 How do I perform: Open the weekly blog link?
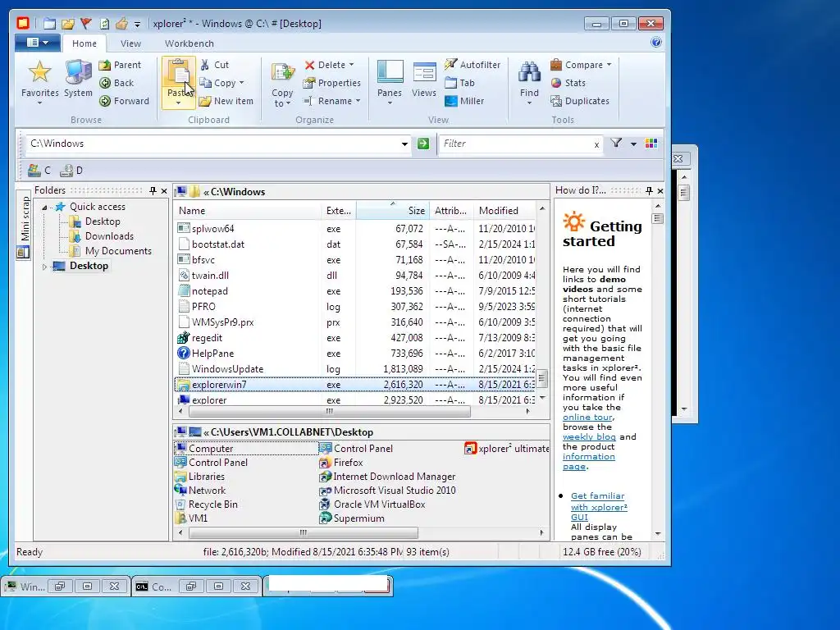pos(589,437)
